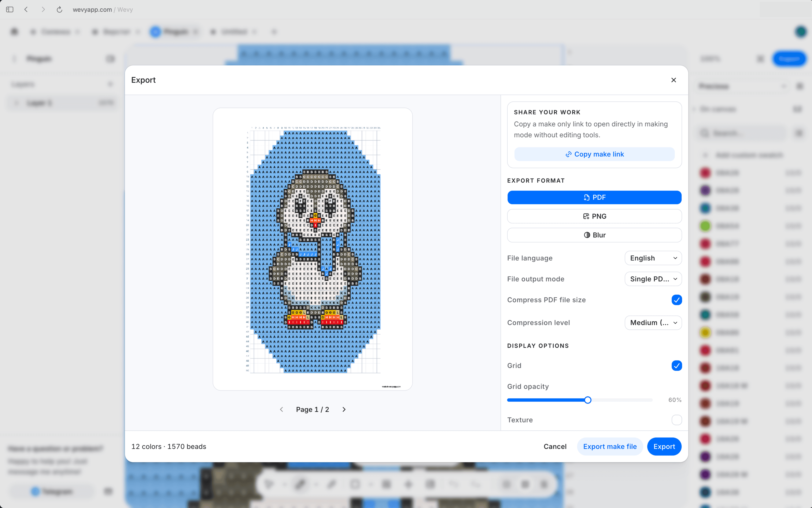Click the '12 colors · 1570 beads' text
812x508 pixels.
(169, 447)
